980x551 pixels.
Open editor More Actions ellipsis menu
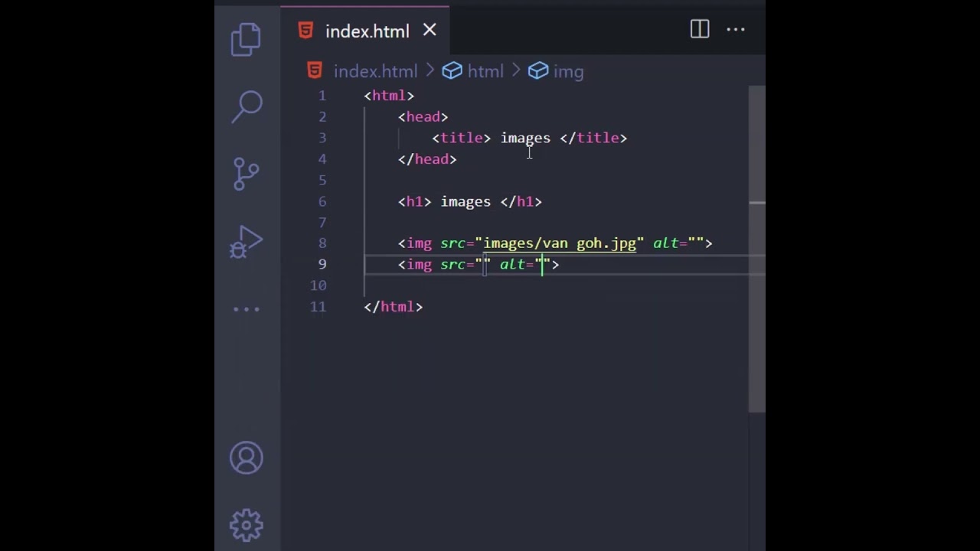pyautogui.click(x=736, y=30)
